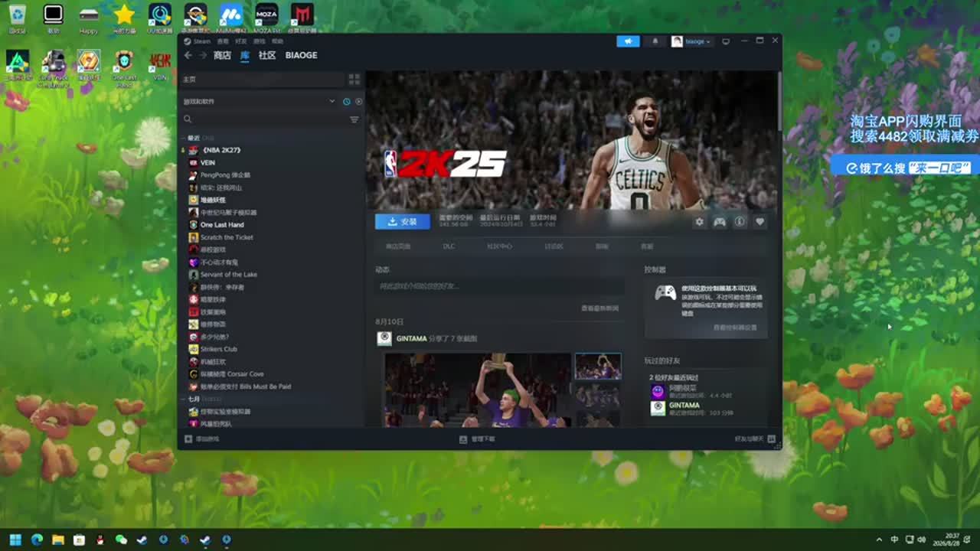Open the Steam notifications bell
Image resolution: width=980 pixels, height=551 pixels.
(655, 41)
